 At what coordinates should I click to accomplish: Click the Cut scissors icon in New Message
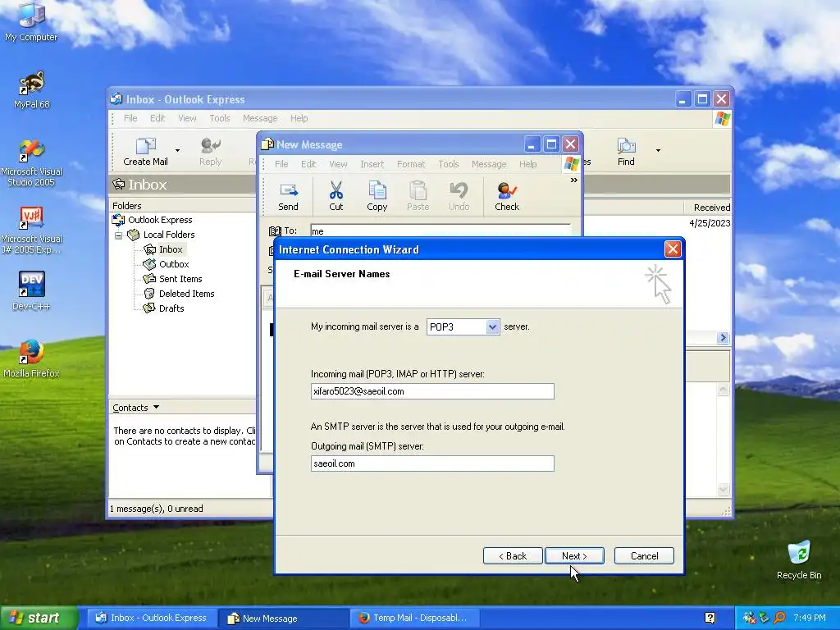336,197
